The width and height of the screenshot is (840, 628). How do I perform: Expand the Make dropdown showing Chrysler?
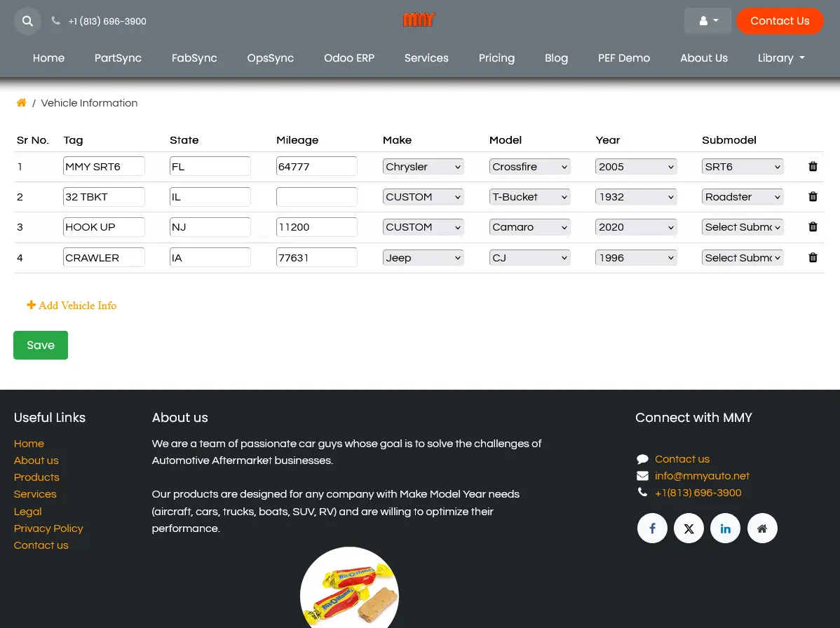click(423, 167)
